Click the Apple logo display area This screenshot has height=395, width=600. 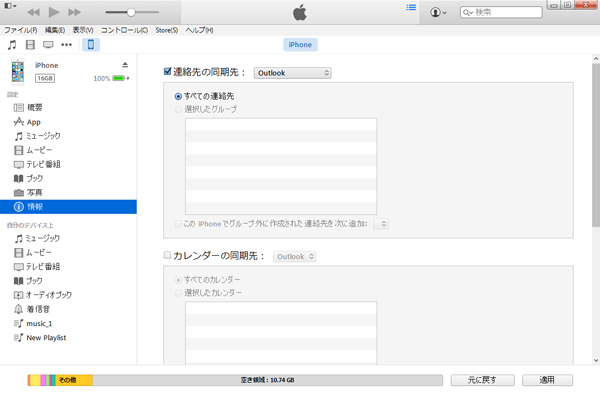[300, 12]
